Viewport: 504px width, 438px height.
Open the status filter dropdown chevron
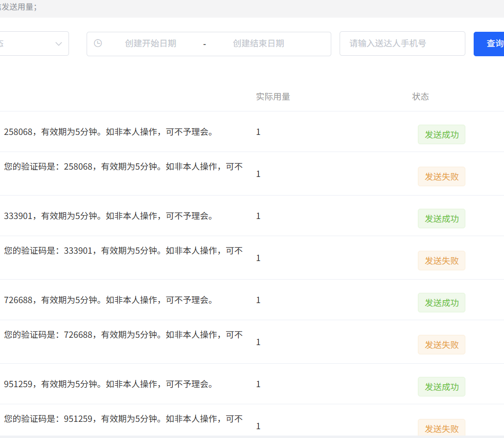59,44
